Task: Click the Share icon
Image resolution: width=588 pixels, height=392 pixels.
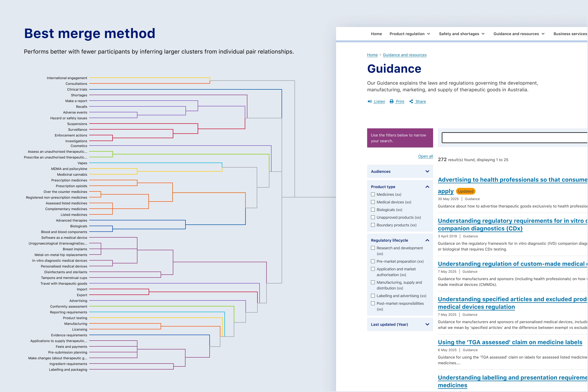Action: (411, 102)
